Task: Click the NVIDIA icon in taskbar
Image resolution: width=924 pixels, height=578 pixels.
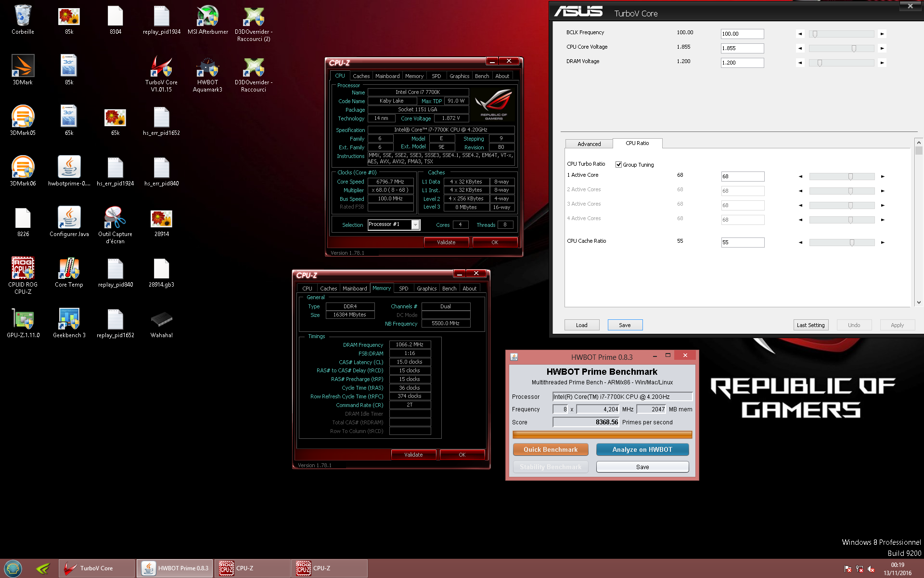Action: tap(43, 568)
